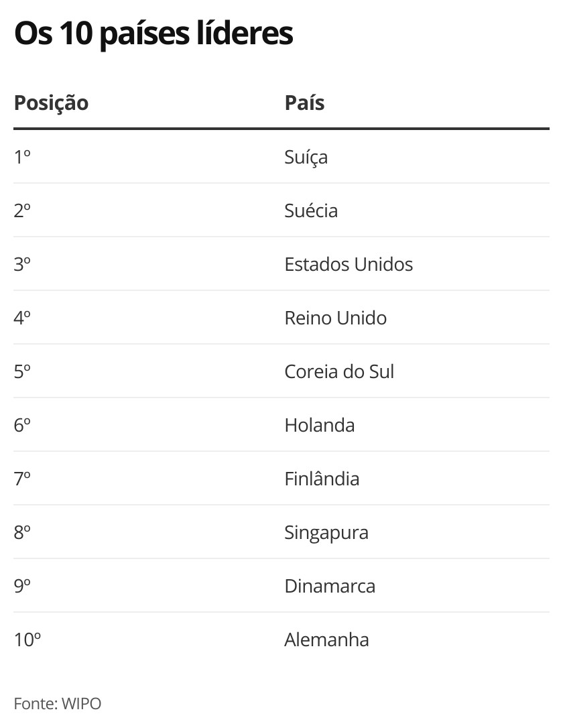Click the 'Fonte: WIPO' source text

(58, 703)
